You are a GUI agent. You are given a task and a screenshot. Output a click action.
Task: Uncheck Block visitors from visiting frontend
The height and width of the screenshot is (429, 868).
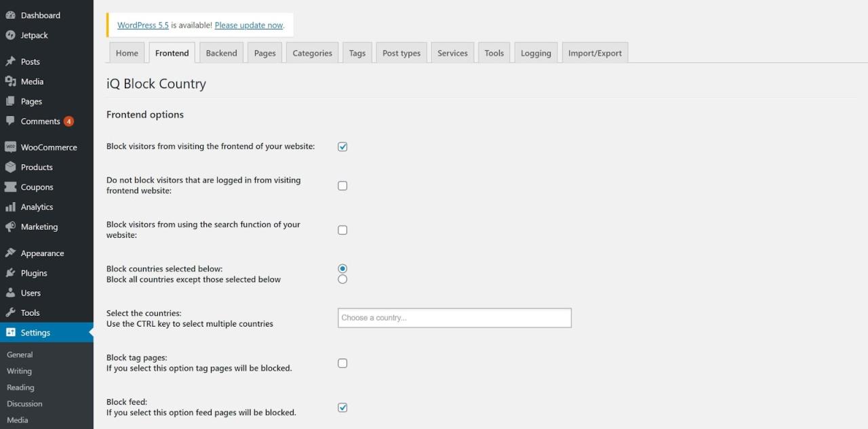[342, 146]
